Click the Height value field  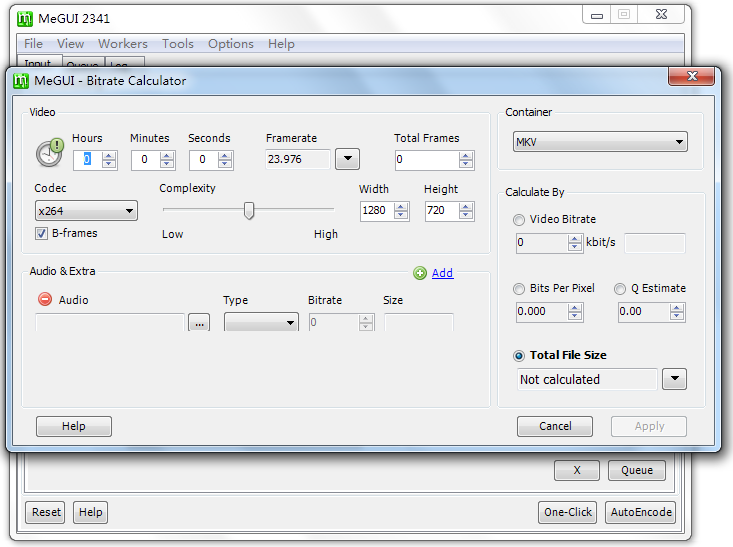pyautogui.click(x=442, y=210)
